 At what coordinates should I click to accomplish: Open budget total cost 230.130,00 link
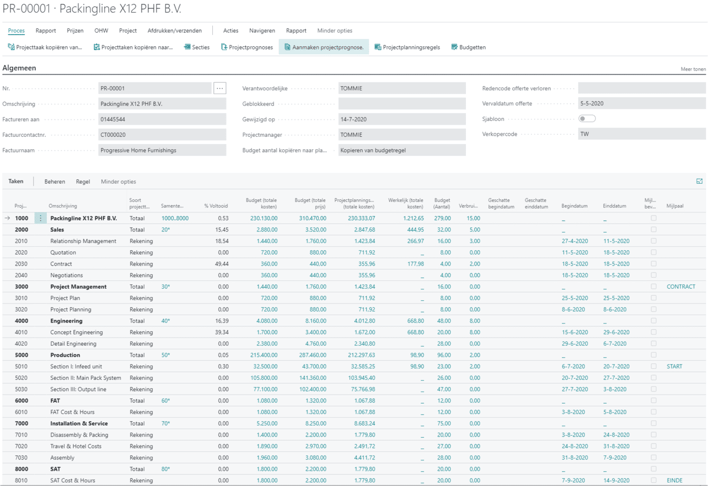pos(264,218)
